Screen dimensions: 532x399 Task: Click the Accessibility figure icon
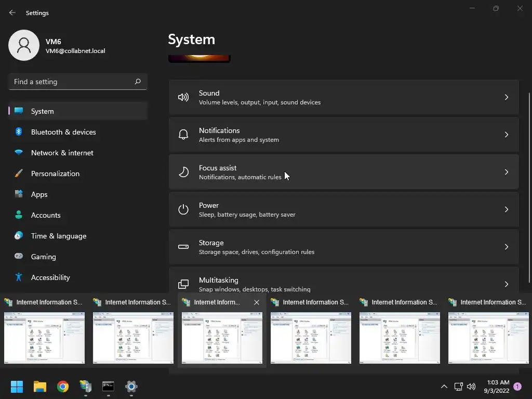[x=19, y=277]
